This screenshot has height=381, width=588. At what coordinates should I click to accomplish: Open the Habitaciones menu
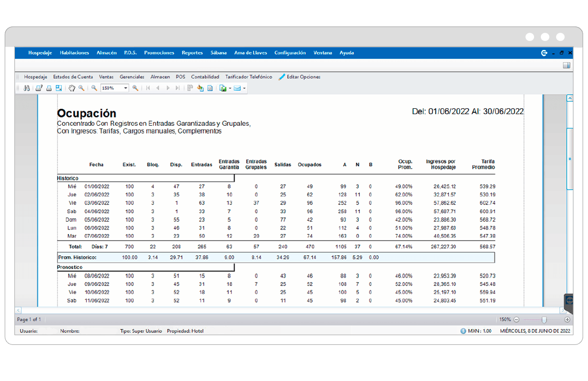tap(75, 53)
